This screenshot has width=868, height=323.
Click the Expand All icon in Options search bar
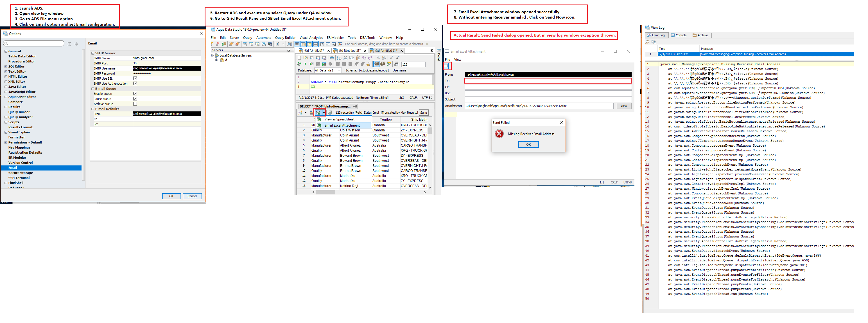click(x=69, y=44)
